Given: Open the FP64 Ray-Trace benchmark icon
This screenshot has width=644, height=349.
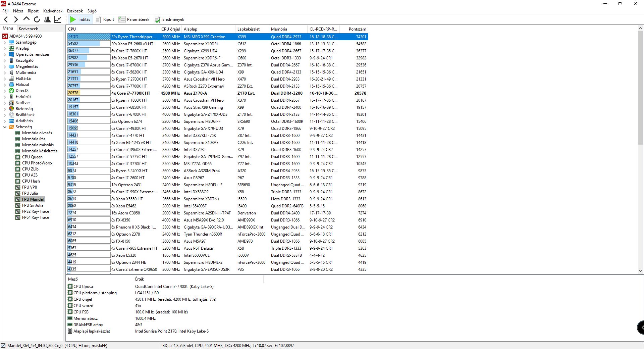Looking at the screenshot, I should tap(18, 217).
